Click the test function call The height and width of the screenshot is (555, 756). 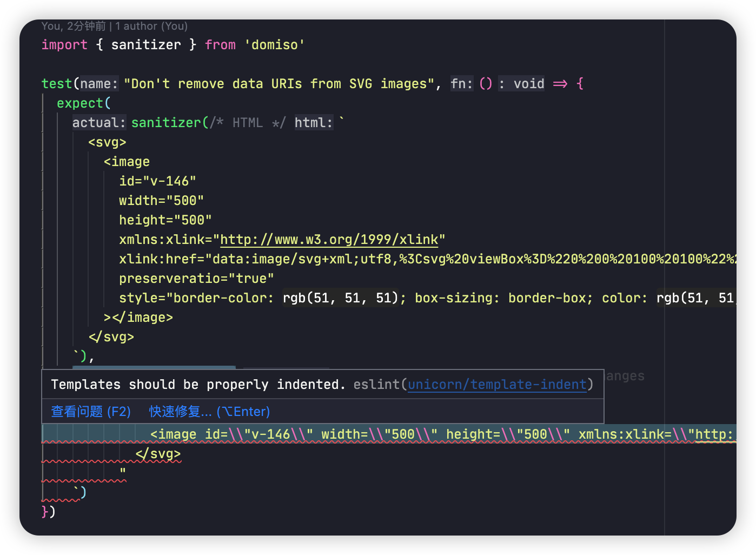pos(56,83)
